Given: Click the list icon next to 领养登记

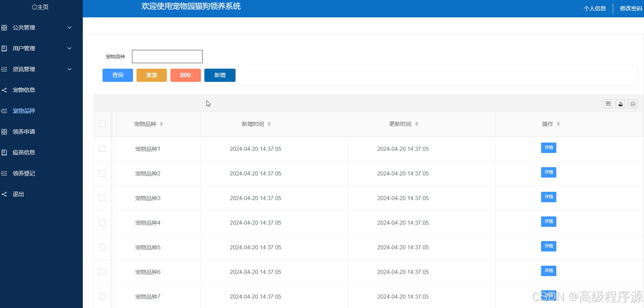Looking at the screenshot, I should pos(4,173).
